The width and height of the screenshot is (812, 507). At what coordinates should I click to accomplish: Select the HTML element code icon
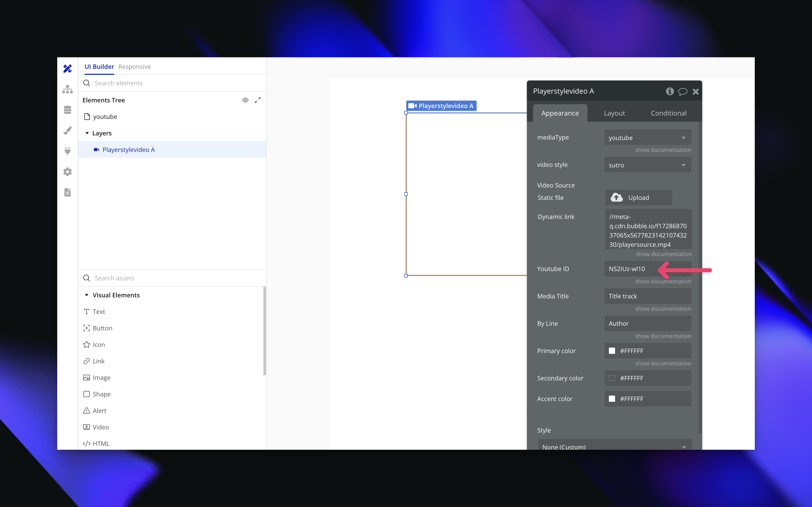86,443
